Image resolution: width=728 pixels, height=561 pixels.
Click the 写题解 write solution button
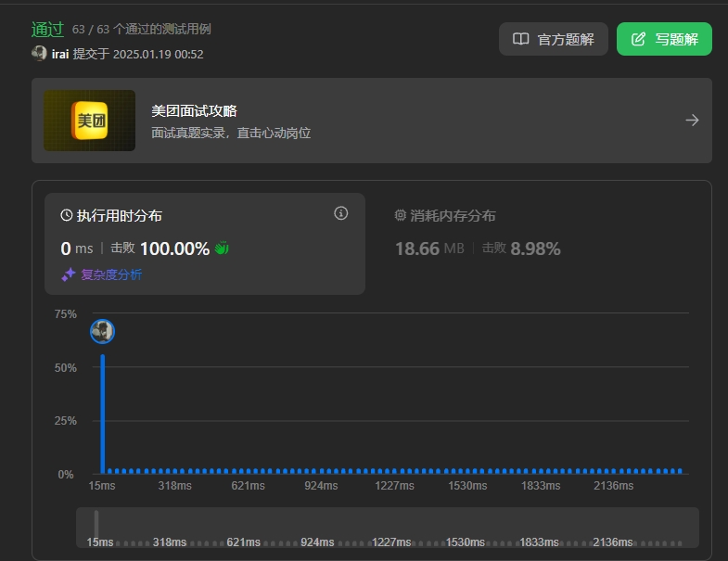664,39
